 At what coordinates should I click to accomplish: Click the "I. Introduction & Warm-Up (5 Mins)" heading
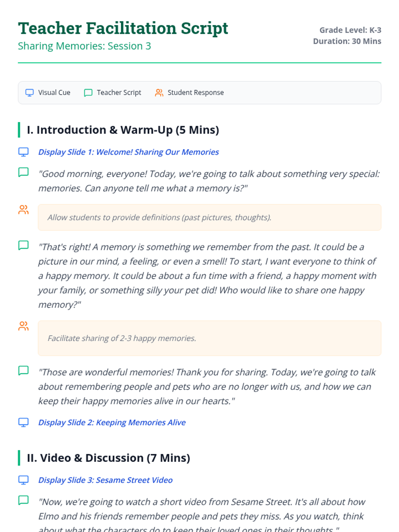click(x=123, y=130)
